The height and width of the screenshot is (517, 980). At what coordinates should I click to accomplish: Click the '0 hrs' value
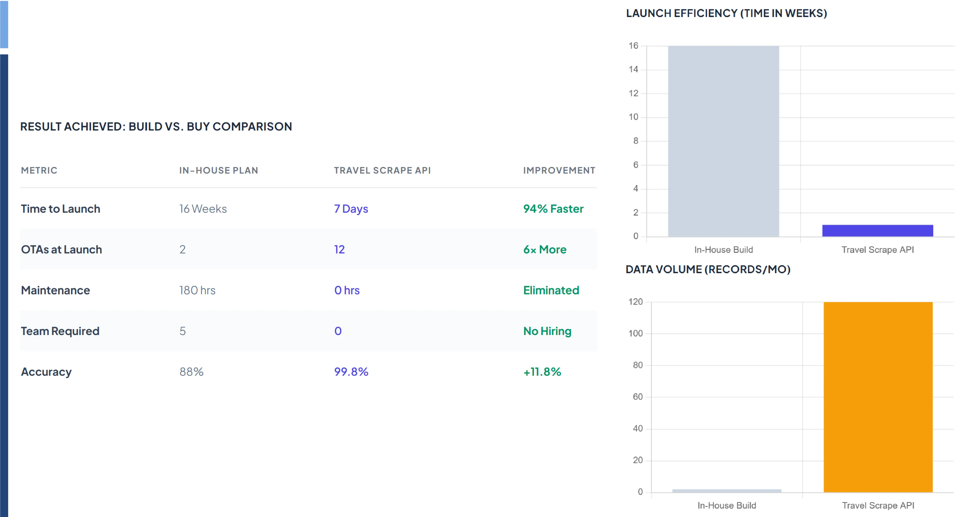[x=347, y=290]
